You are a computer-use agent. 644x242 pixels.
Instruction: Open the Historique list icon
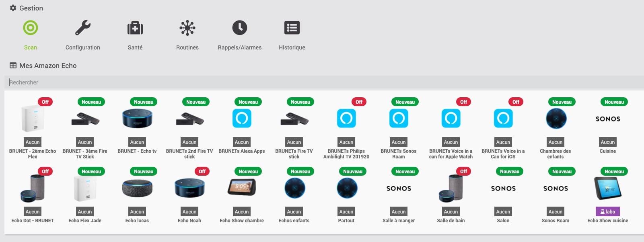coord(292,28)
